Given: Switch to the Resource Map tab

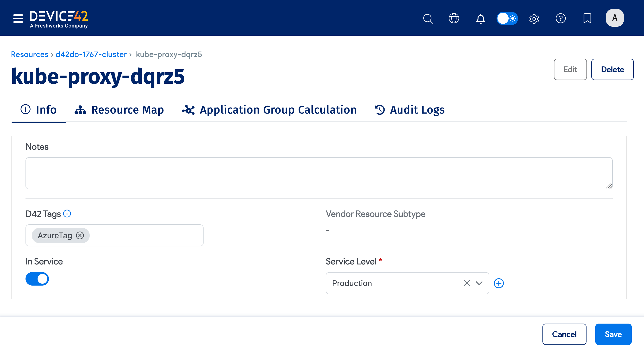Looking at the screenshot, I should tap(119, 110).
